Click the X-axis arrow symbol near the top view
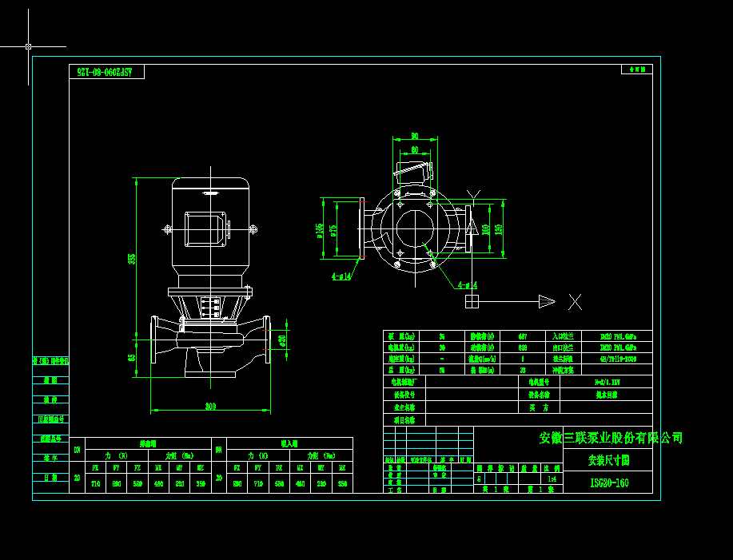The image size is (733, 560). coord(548,301)
